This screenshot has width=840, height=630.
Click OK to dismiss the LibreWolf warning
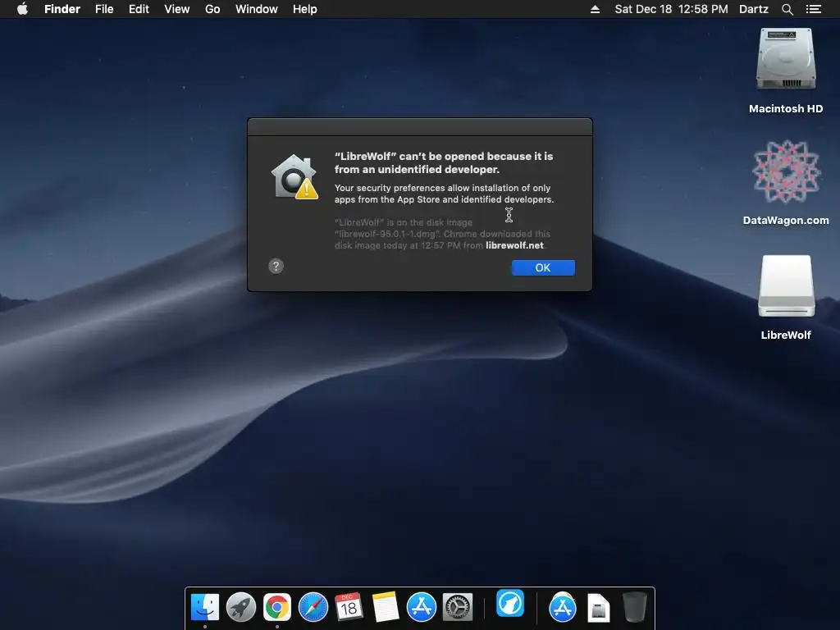(x=543, y=268)
